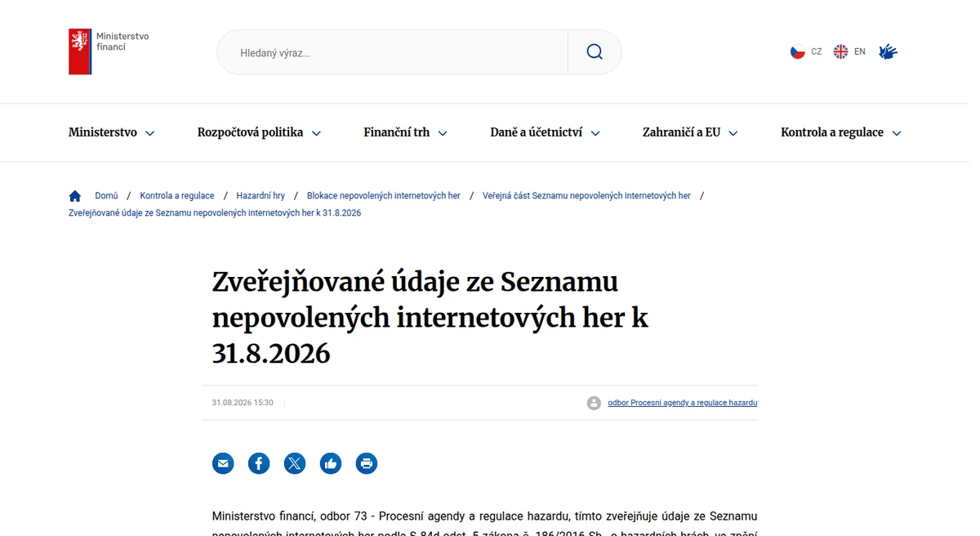980x536 pixels.
Task: Click the home icon in breadcrumbs
Action: (x=75, y=196)
